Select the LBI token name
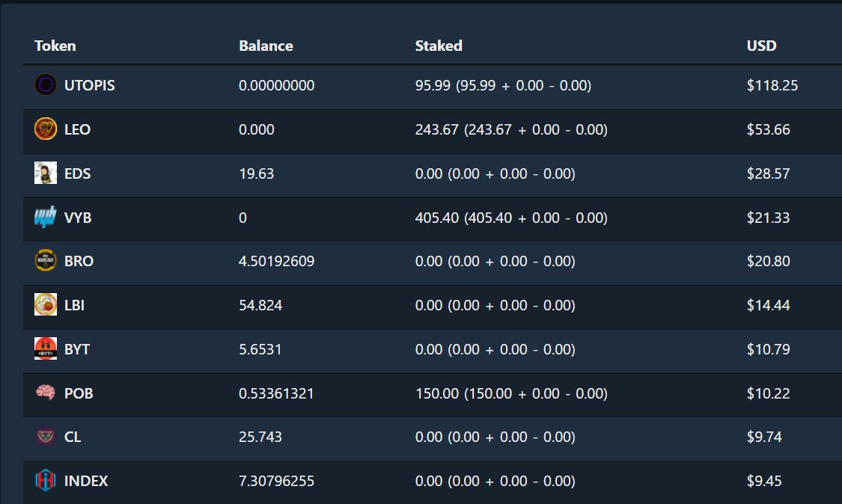Viewport: 842px width, 504px height. click(x=75, y=305)
